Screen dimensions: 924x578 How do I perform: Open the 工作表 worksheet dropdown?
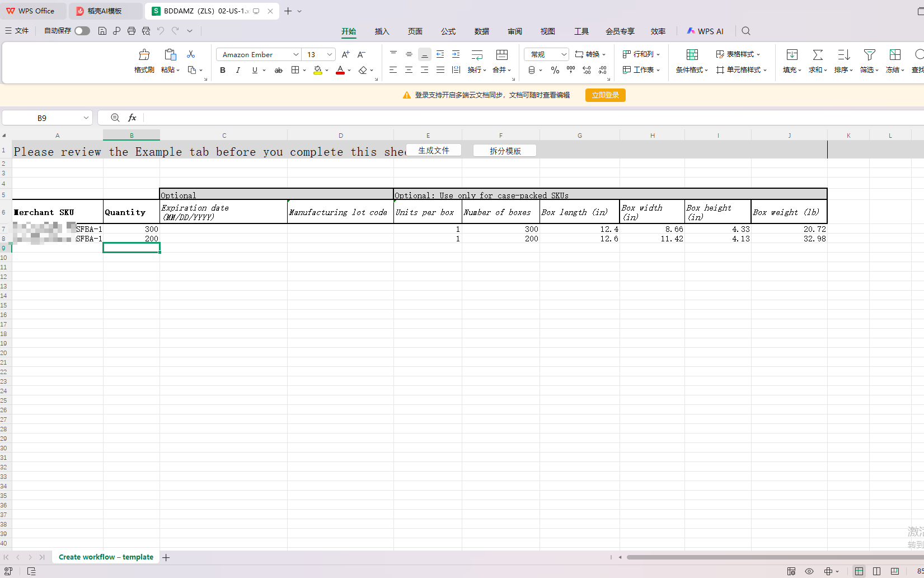tap(641, 70)
